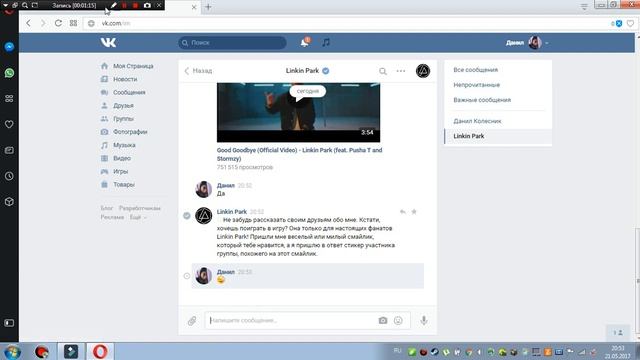Toggle the Opera sidebar panel button
The image size is (640, 360).
9,323
